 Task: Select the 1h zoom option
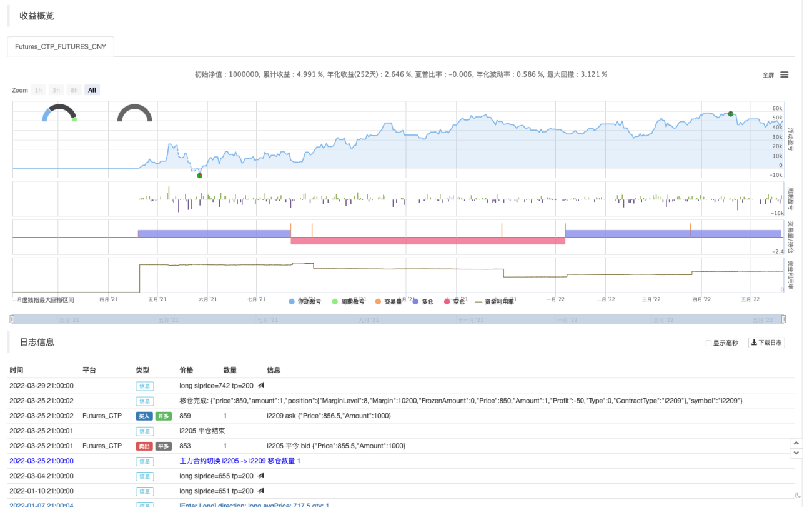tap(38, 90)
